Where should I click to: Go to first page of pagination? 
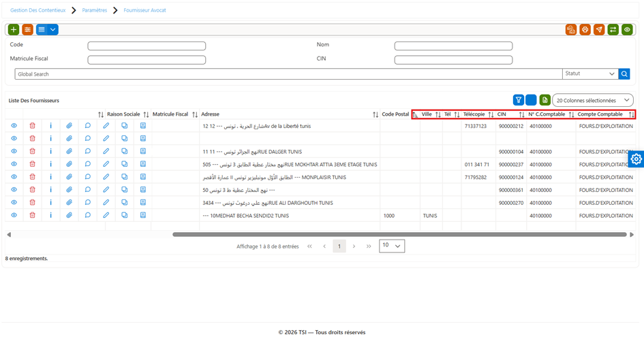[x=309, y=246]
